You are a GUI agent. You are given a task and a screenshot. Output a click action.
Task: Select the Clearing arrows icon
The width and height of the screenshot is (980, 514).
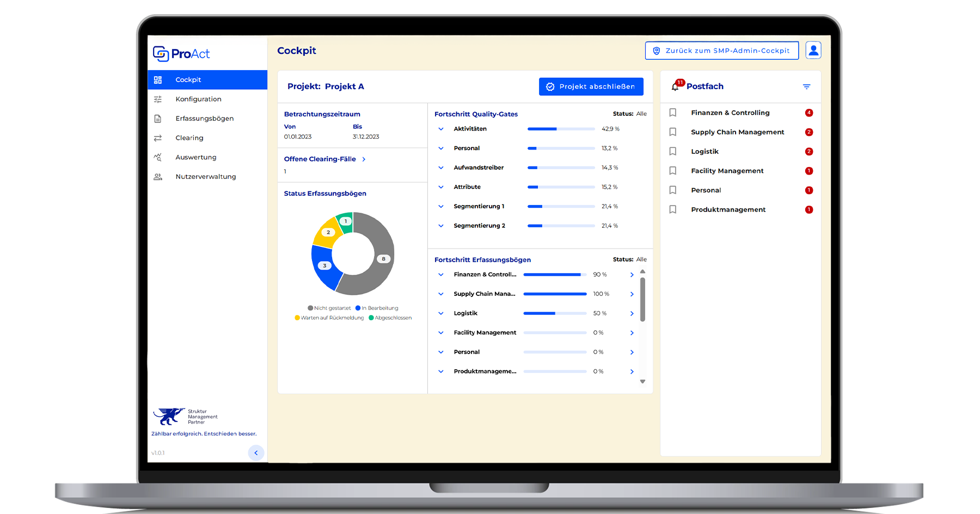(x=158, y=138)
